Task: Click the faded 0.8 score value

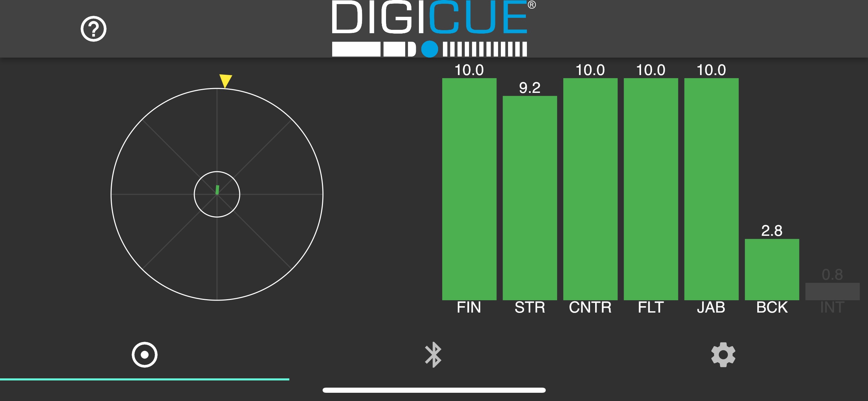Action: [x=832, y=275]
